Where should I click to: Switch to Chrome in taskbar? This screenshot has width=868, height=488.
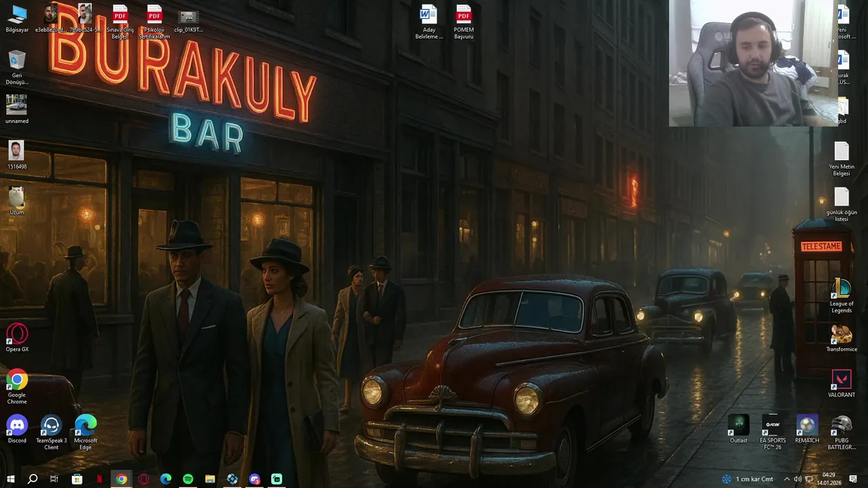[121, 479]
